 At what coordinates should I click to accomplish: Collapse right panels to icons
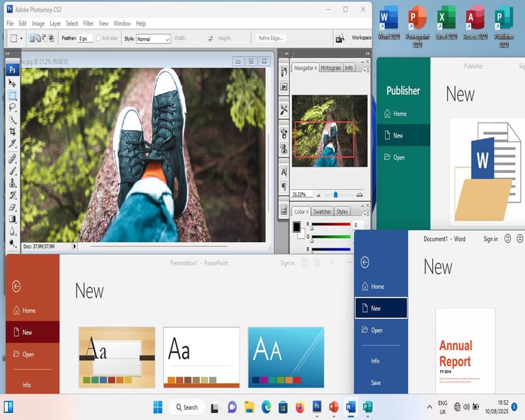click(x=368, y=53)
